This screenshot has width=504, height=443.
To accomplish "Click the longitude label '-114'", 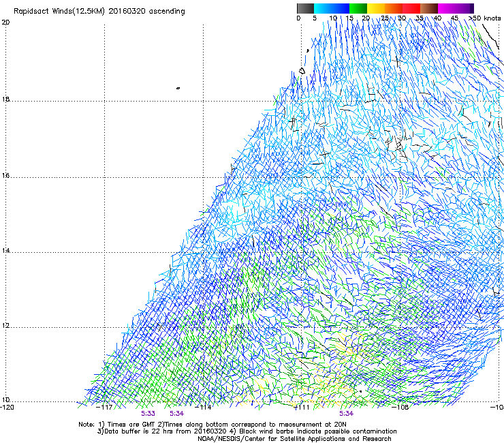I will [204, 407].
